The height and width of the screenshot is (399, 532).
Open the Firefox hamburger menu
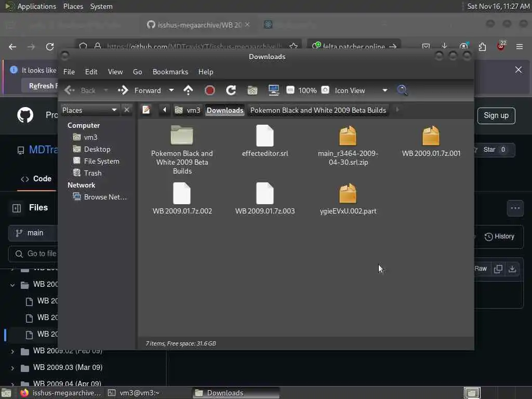[519, 46]
